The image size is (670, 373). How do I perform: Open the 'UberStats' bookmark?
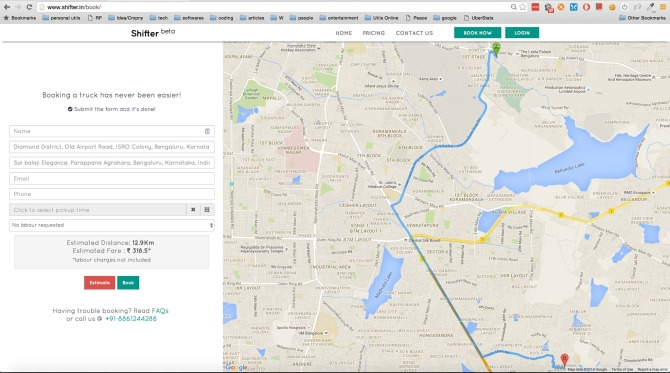[x=479, y=18]
